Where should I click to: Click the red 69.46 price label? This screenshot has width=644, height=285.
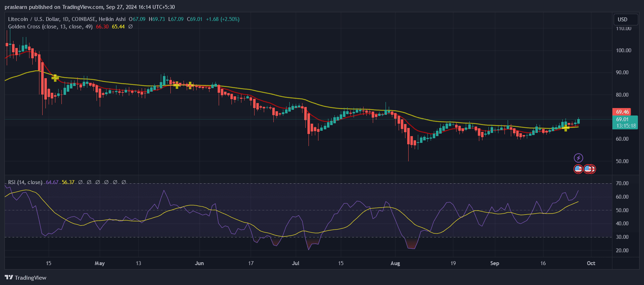click(622, 112)
